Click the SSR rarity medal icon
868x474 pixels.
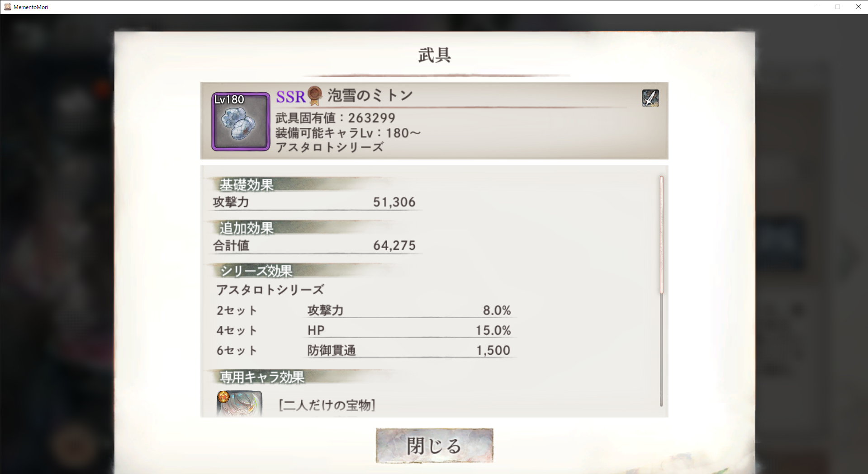(315, 96)
